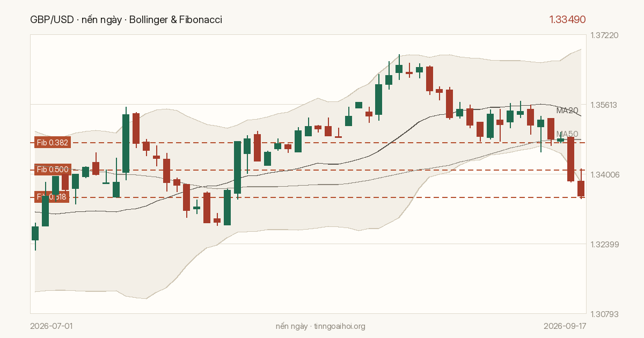The height and width of the screenshot is (338, 644).
Task: Click the Fib 0.382 level label
Action: [x=52, y=143]
